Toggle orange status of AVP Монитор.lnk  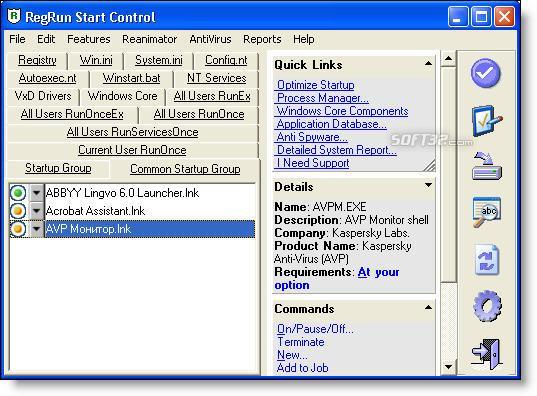pyautogui.click(x=18, y=229)
